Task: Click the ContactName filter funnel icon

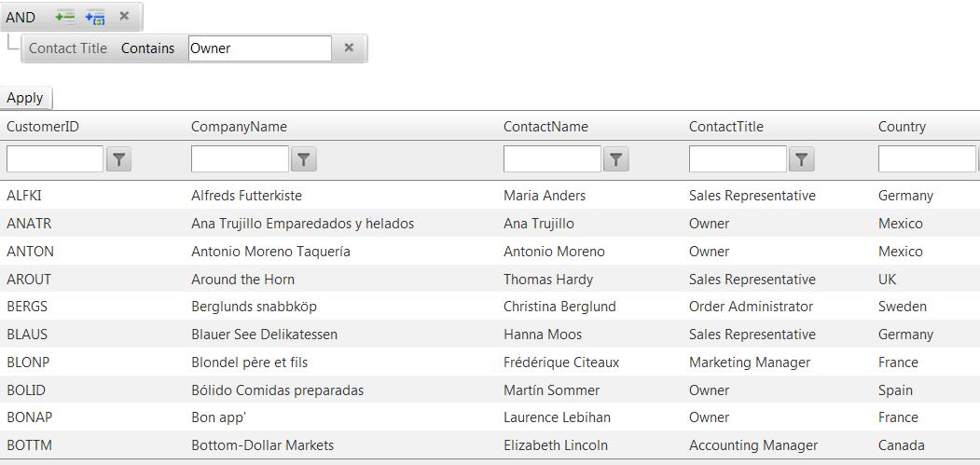Action: [x=615, y=159]
